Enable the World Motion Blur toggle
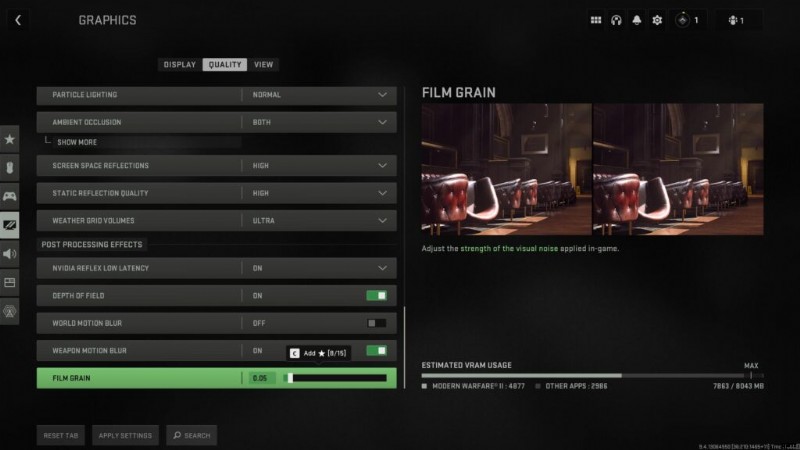This screenshot has height=450, width=800. pyautogui.click(x=377, y=323)
